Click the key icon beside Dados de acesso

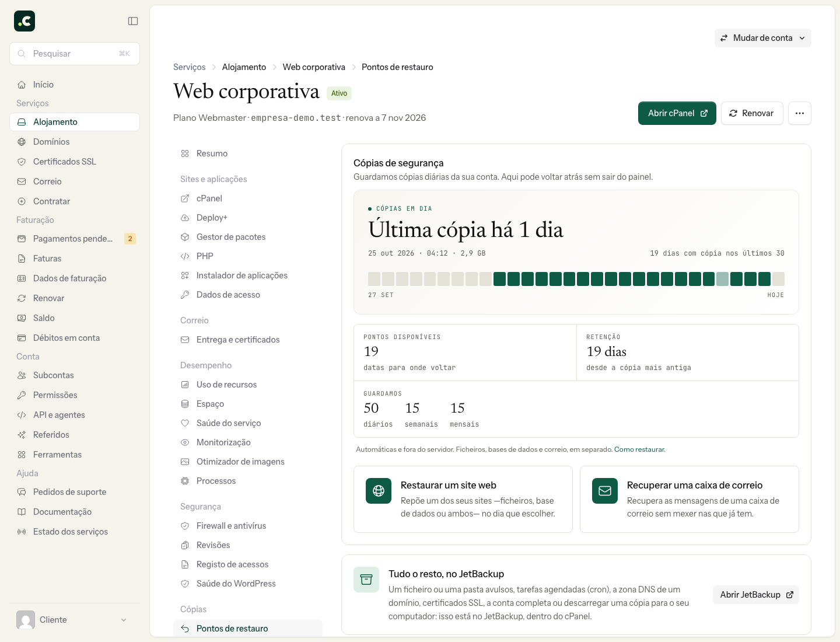click(185, 295)
